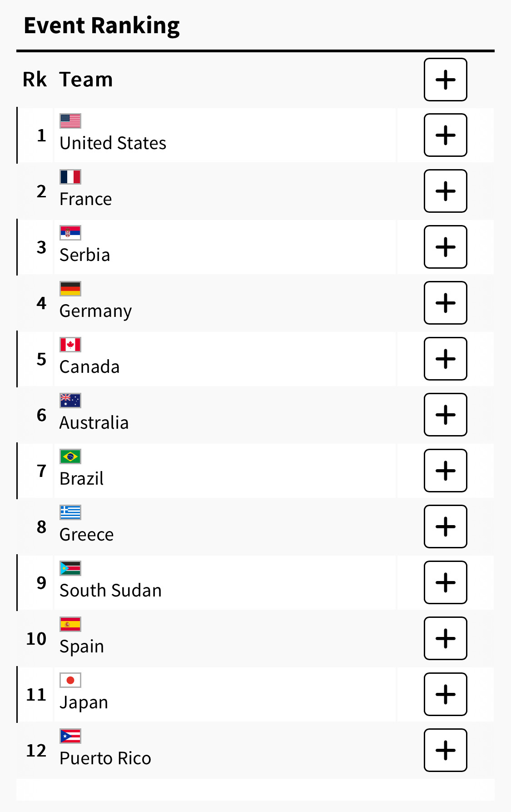Show more for Canada row
Viewport: 511px width, 812px height.
click(x=445, y=359)
